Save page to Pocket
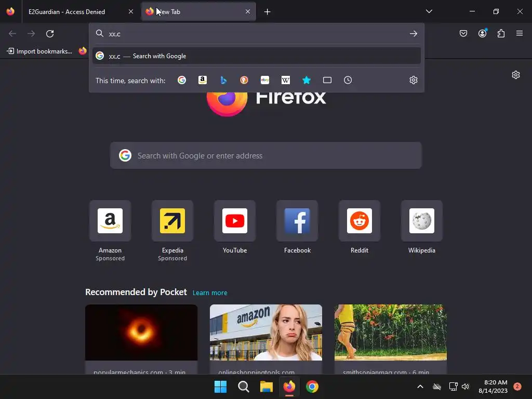Image resolution: width=532 pixels, height=399 pixels. [x=463, y=33]
